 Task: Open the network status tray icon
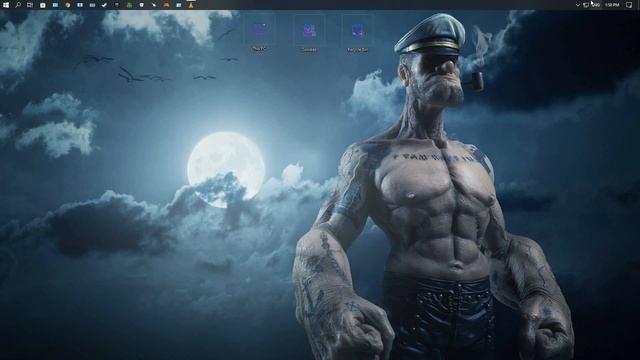pyautogui.click(x=586, y=5)
